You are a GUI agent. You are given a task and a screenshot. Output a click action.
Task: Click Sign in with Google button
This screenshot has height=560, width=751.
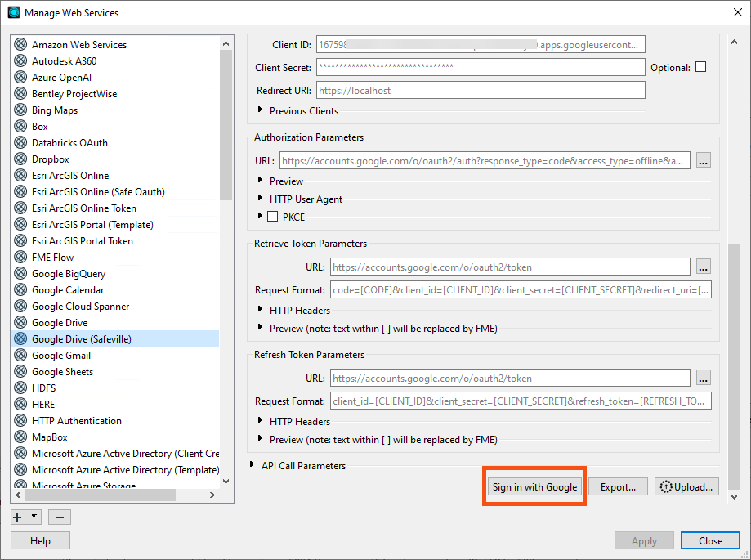(x=534, y=486)
